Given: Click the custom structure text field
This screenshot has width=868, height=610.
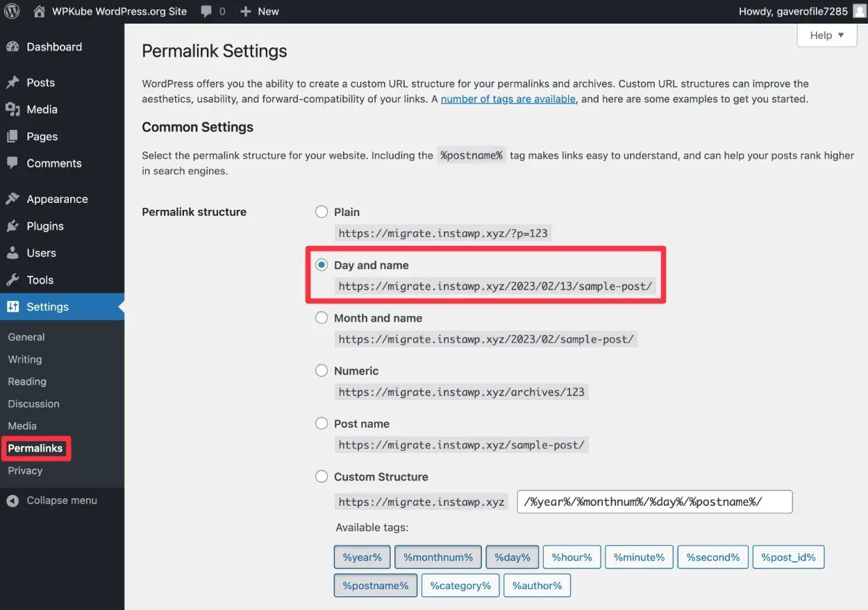Looking at the screenshot, I should 654,502.
